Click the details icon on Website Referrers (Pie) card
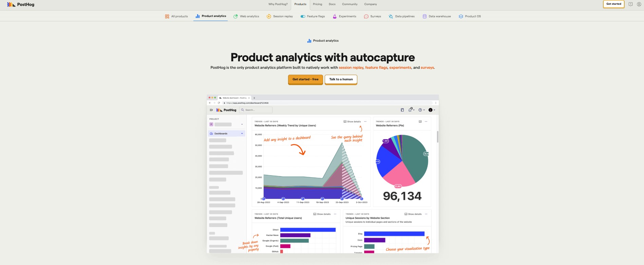This screenshot has width=644, height=265. (420, 121)
